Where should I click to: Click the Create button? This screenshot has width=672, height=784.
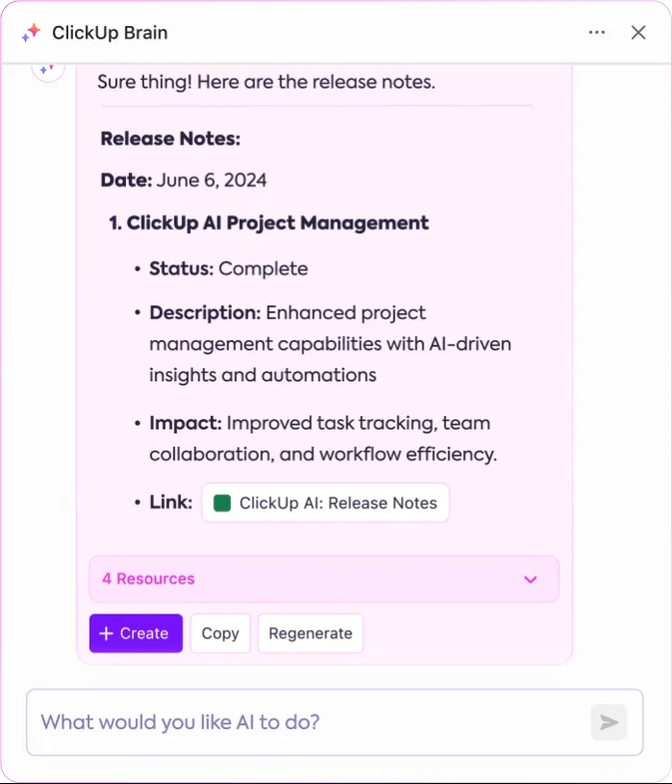point(136,634)
